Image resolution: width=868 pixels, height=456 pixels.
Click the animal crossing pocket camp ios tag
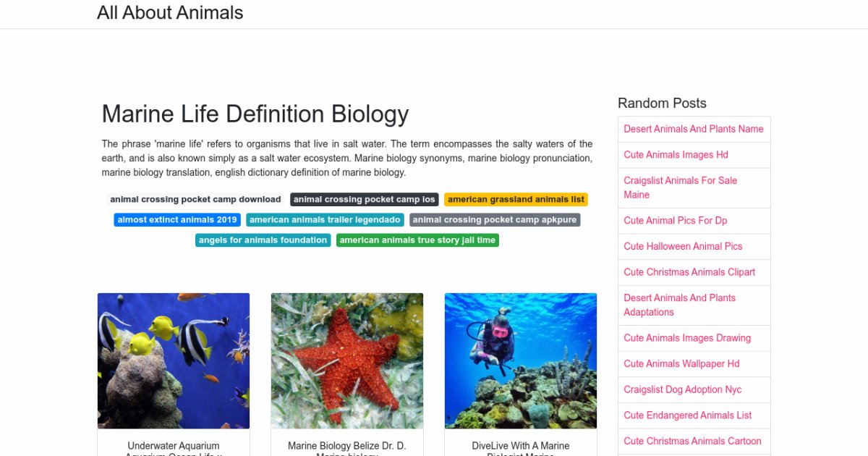365,200
